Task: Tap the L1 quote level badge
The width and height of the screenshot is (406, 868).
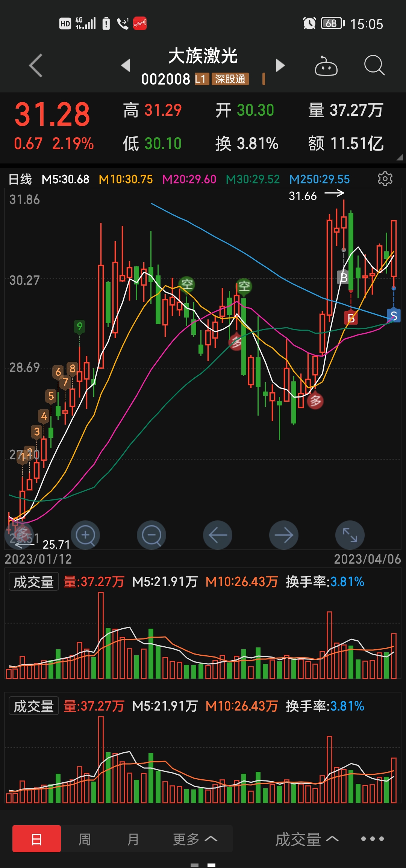Action: tap(202, 79)
